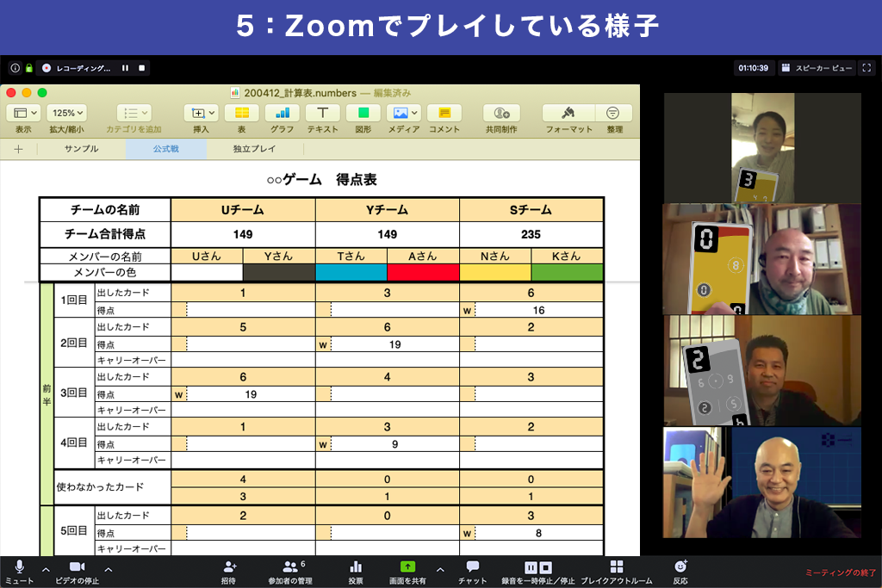Select video of man holding card 0
882x588 pixels.
762,258
